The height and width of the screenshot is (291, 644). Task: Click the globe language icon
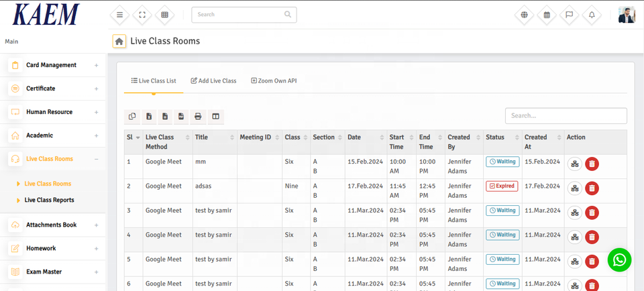coord(524,15)
